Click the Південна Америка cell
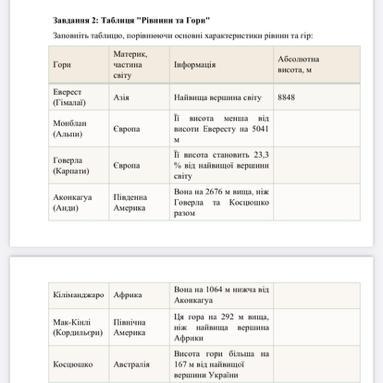 click(x=139, y=202)
